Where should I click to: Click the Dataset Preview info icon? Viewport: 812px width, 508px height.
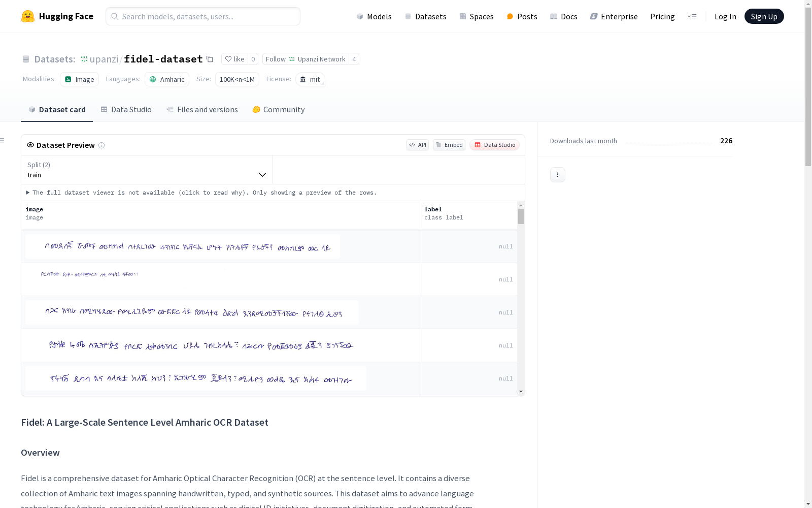(101, 145)
